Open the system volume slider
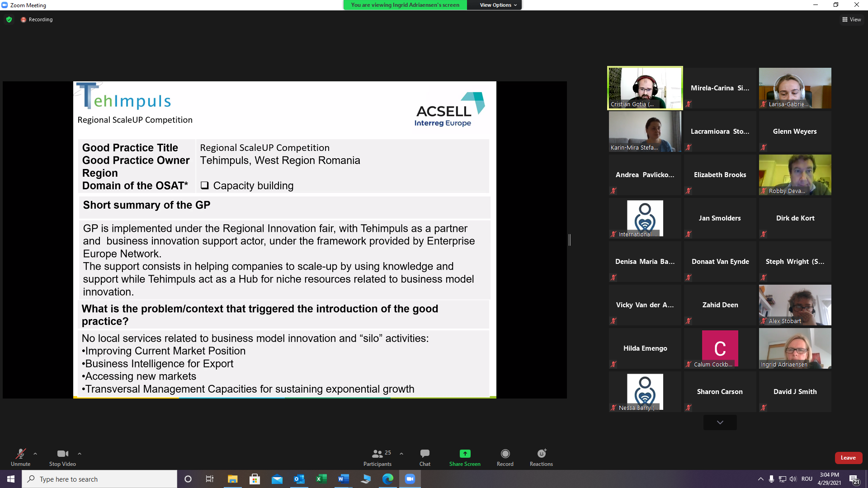 793,479
